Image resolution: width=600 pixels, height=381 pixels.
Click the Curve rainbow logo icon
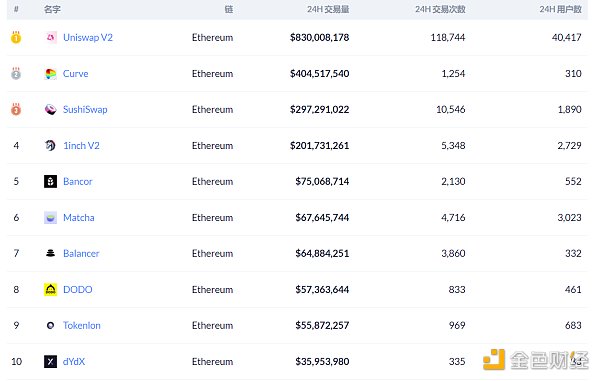pos(51,73)
